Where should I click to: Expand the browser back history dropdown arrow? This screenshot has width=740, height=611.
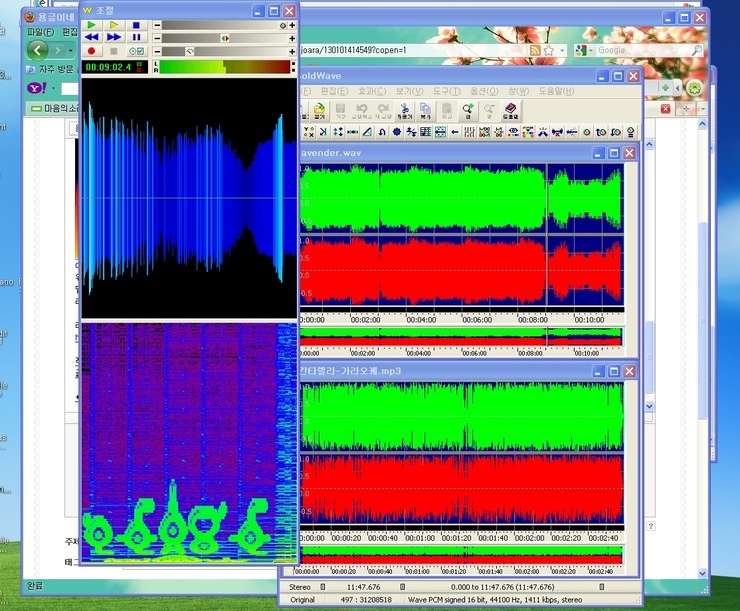[71, 50]
